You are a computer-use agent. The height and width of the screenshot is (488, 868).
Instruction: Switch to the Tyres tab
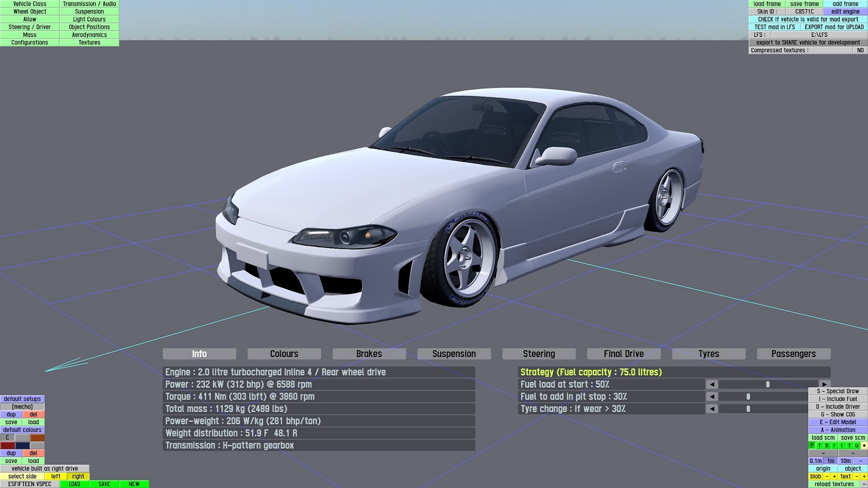(708, 354)
